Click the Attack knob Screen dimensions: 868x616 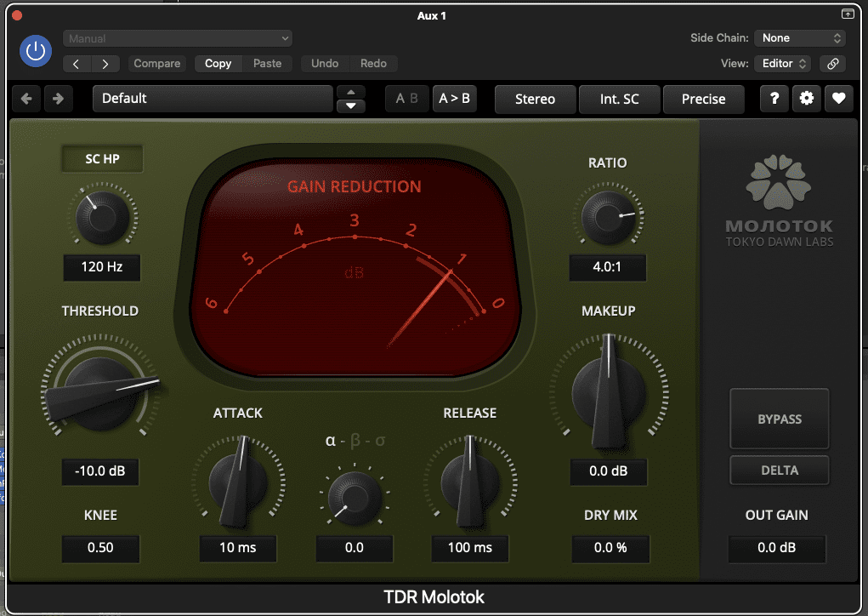pos(238,482)
